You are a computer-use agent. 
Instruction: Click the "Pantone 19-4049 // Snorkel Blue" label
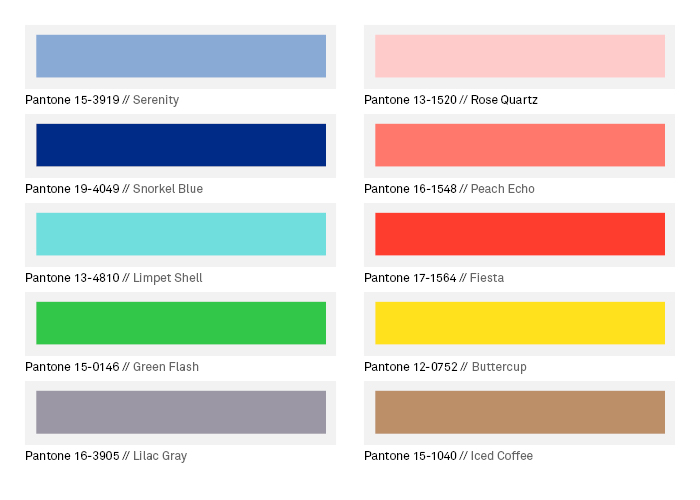coord(114,189)
